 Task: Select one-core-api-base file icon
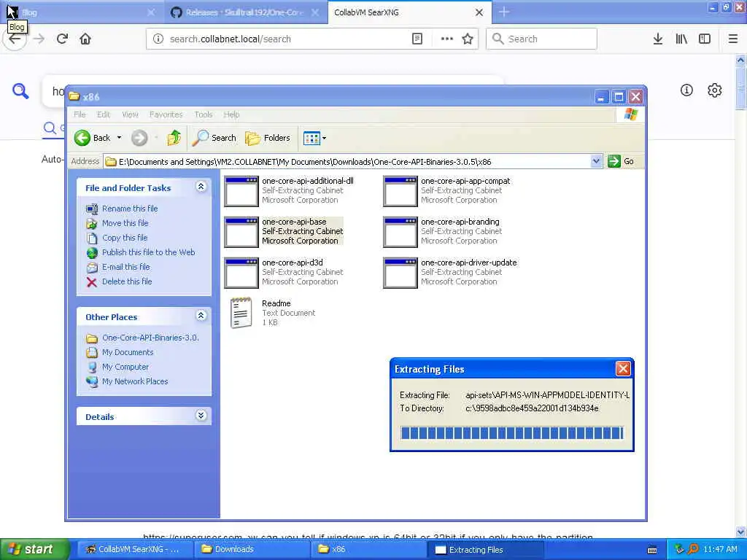[x=241, y=232]
